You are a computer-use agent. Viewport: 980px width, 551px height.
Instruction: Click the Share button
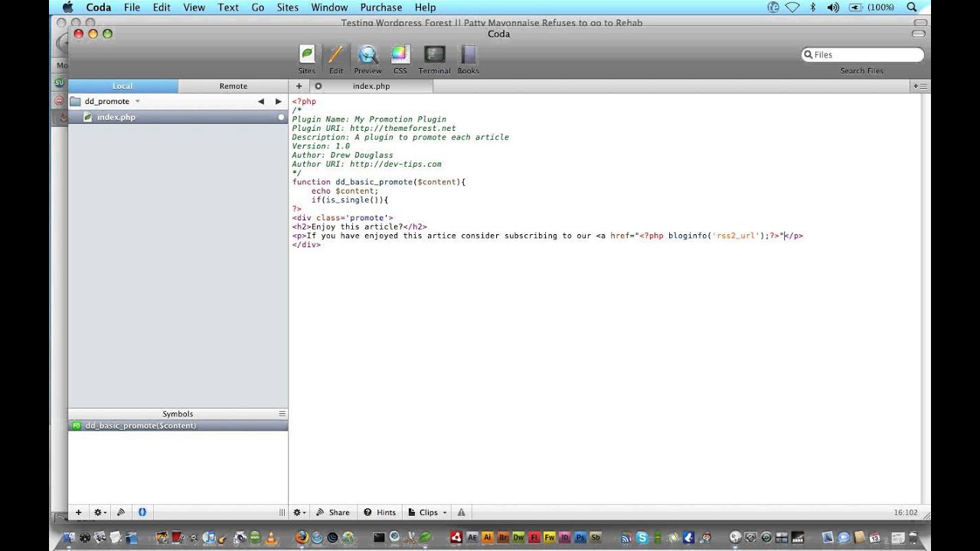click(333, 512)
